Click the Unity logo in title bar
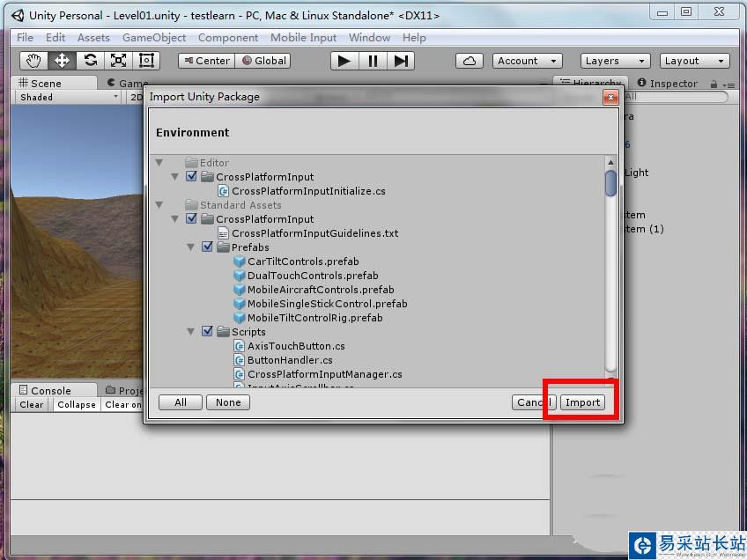 point(18,15)
